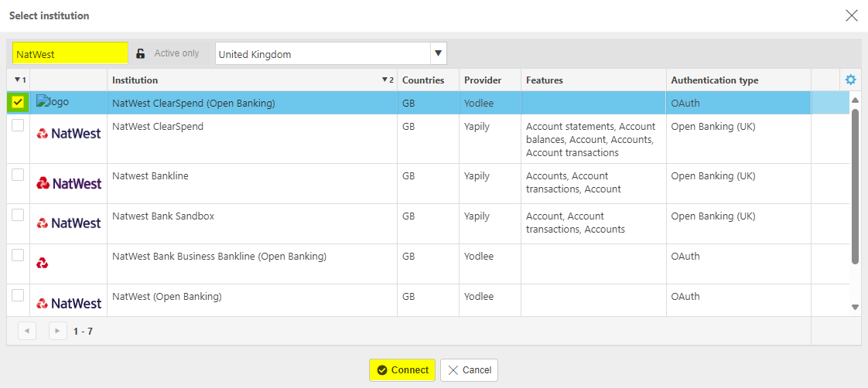The height and width of the screenshot is (388, 868).
Task: Click the NatWest (Open Banking) logo
Action: pyautogui.click(x=69, y=304)
